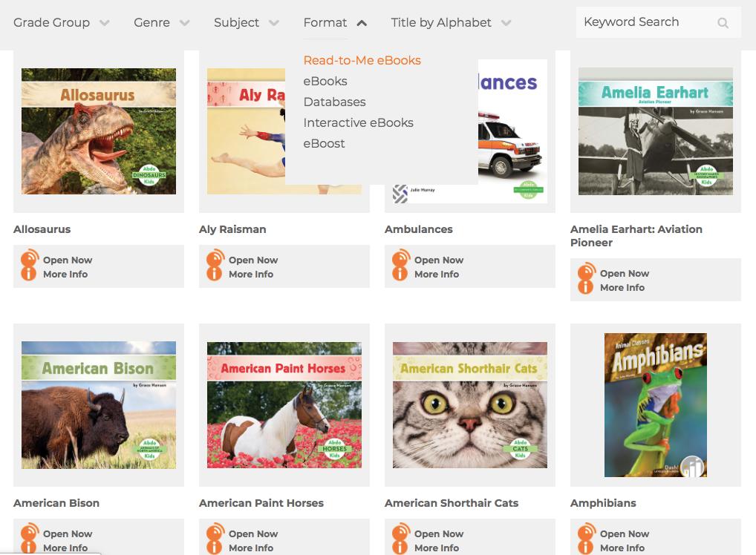Click the Open Now icon under Amphibians
Image resolution: width=756 pixels, height=555 pixels.
click(x=586, y=533)
